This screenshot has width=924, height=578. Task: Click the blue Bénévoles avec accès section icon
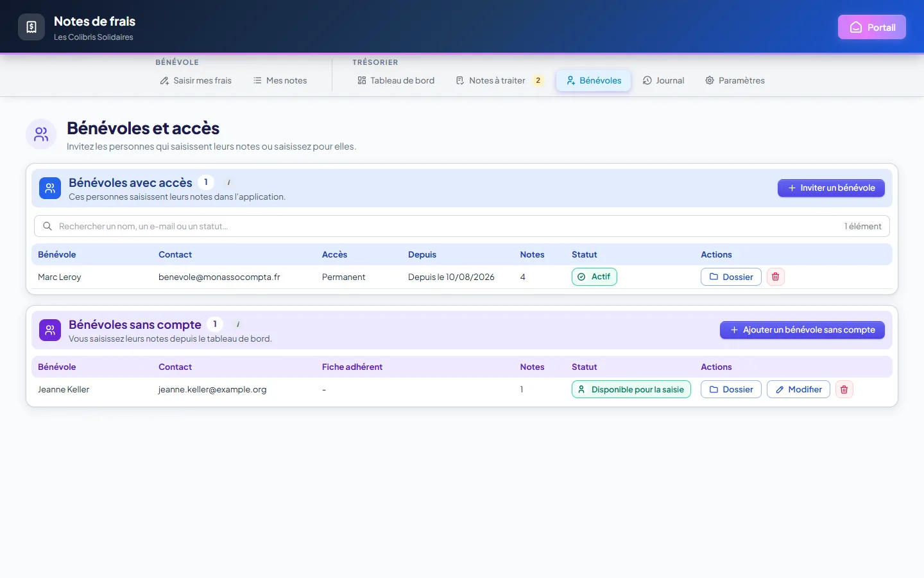click(50, 188)
